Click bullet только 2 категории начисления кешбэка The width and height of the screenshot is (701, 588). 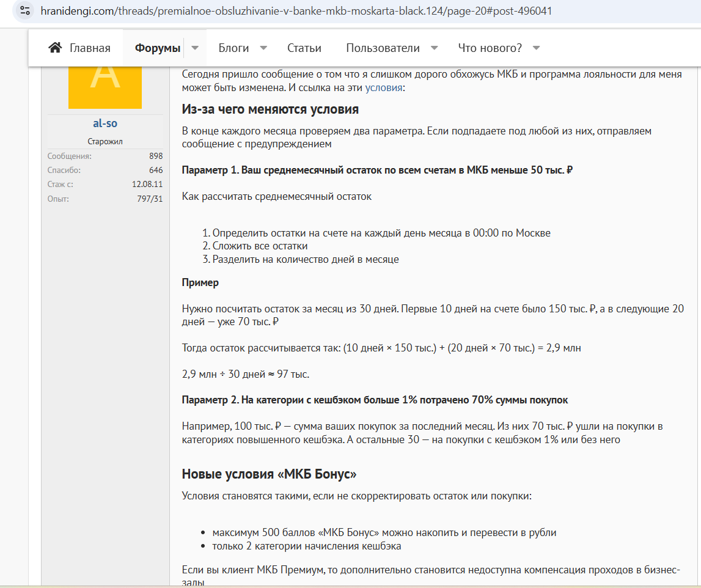coord(307,546)
